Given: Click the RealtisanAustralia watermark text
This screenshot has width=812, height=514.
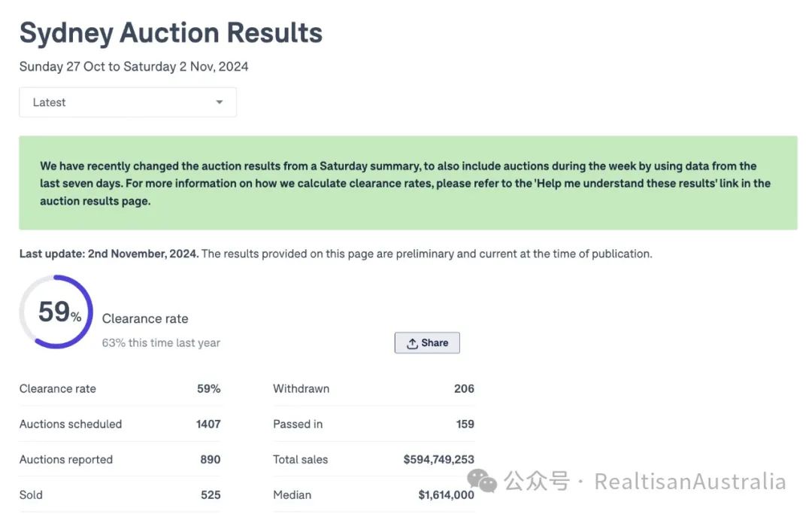Looking at the screenshot, I should pyautogui.click(x=689, y=482).
